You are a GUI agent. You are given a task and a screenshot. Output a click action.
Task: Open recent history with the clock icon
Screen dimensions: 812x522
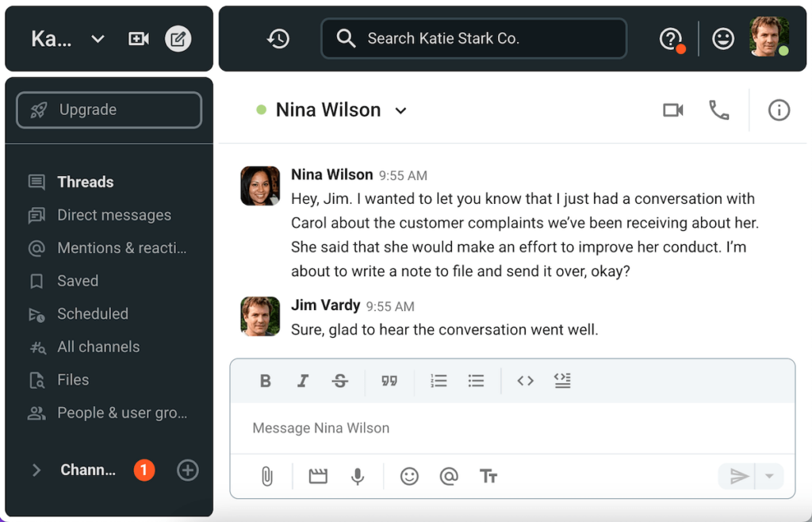pos(278,38)
